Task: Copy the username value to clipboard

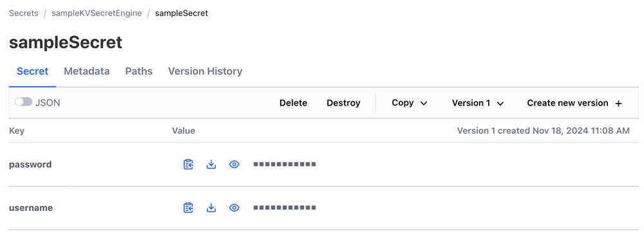Action: click(x=188, y=208)
